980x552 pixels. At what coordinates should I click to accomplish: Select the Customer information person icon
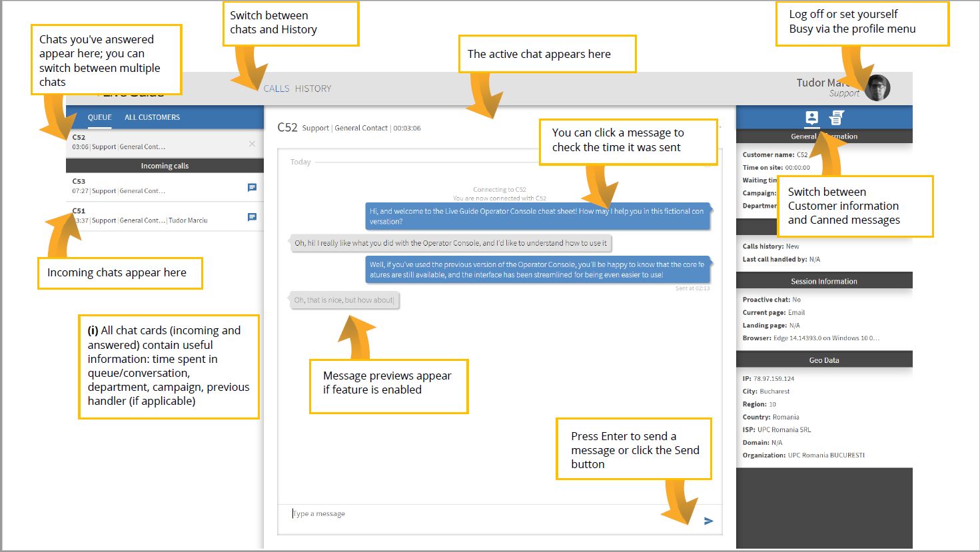coord(811,117)
